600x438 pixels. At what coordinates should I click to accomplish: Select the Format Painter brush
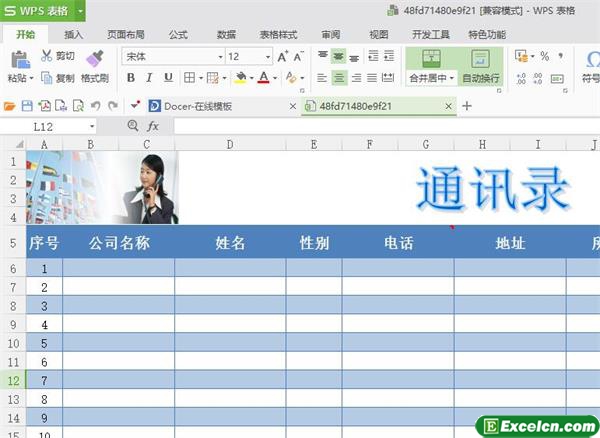click(x=95, y=58)
